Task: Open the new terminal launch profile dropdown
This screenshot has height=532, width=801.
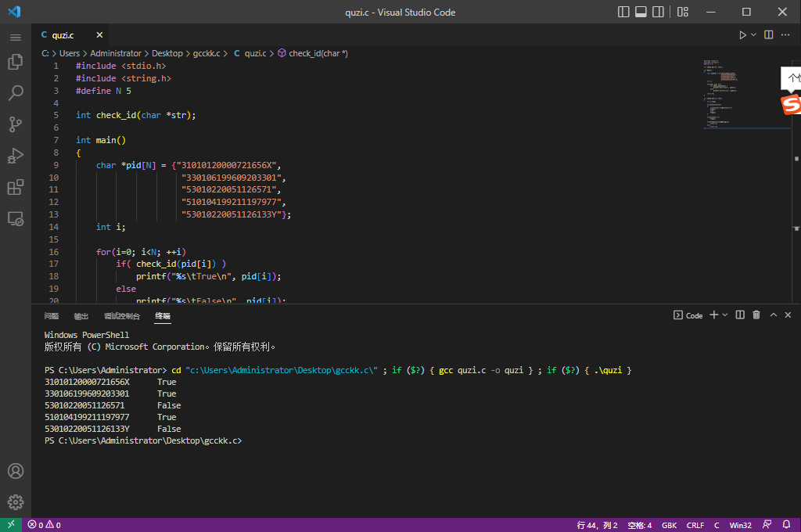Action: tap(725, 315)
